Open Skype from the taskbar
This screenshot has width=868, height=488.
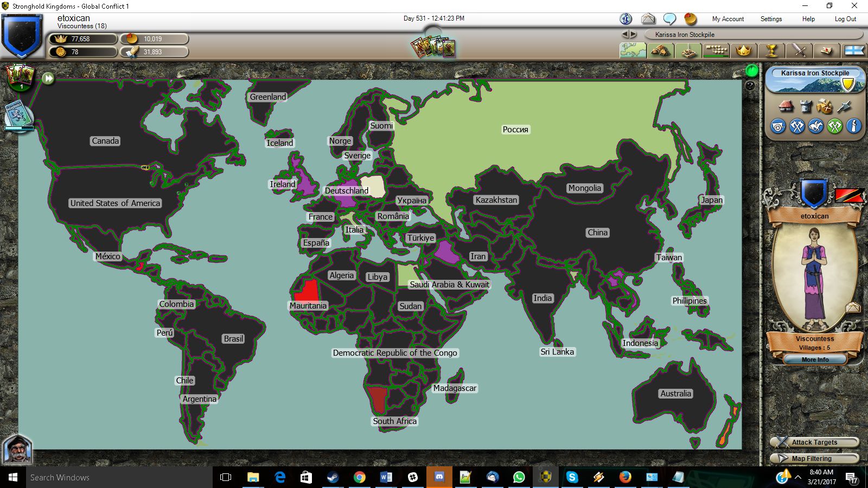click(x=572, y=477)
